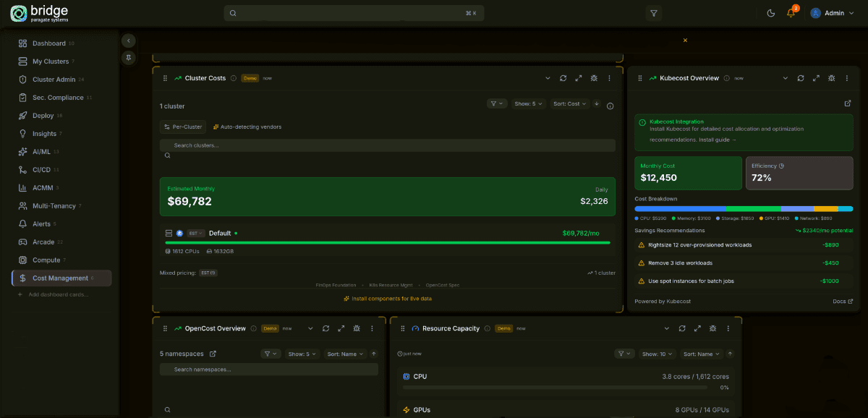Refresh the Kubecost Overview card
868x418 pixels.
tap(801, 78)
